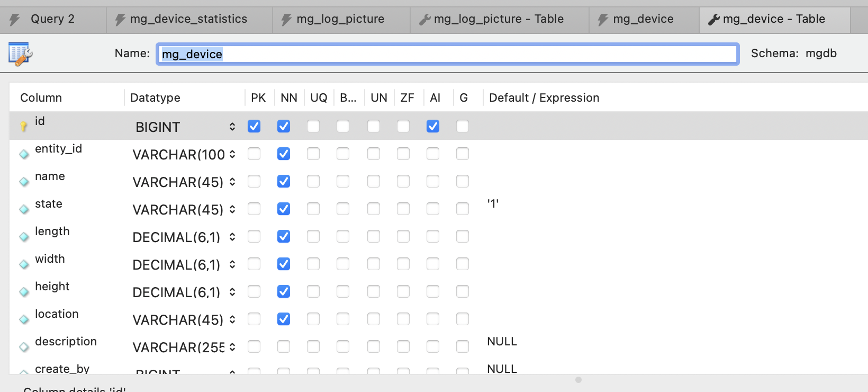Open the datatype dropdown for id BIGINT
Image resolution: width=868 pixels, height=392 pixels.
(232, 127)
